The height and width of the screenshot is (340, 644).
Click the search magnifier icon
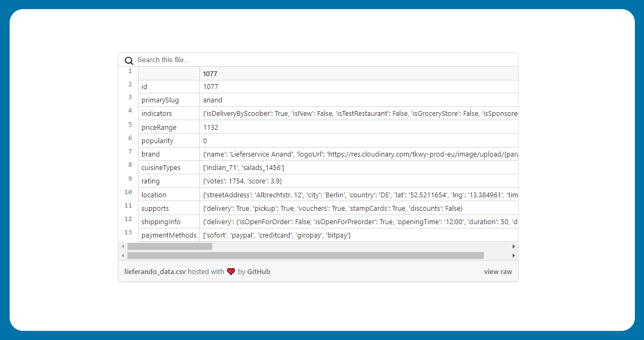(x=129, y=61)
